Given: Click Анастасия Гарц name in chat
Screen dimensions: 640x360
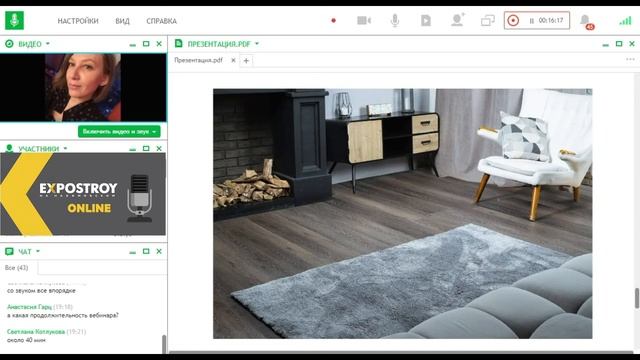Looking at the screenshot, I should click(29, 307).
